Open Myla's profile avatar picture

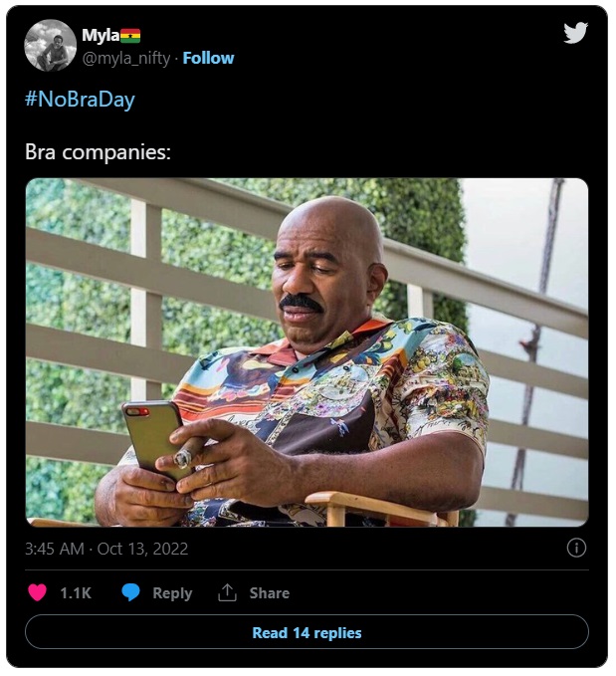click(50, 45)
